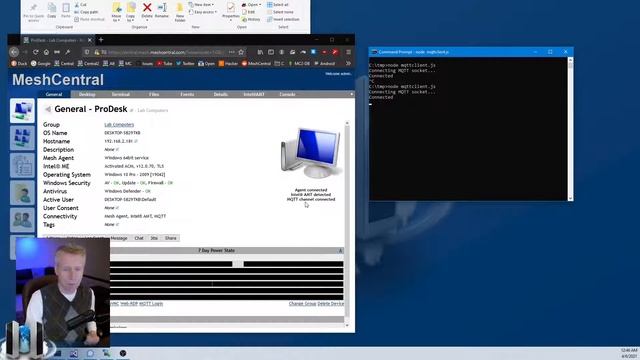The height and width of the screenshot is (360, 640).
Task: Open the Lab Computers group link
Action: click(119, 124)
